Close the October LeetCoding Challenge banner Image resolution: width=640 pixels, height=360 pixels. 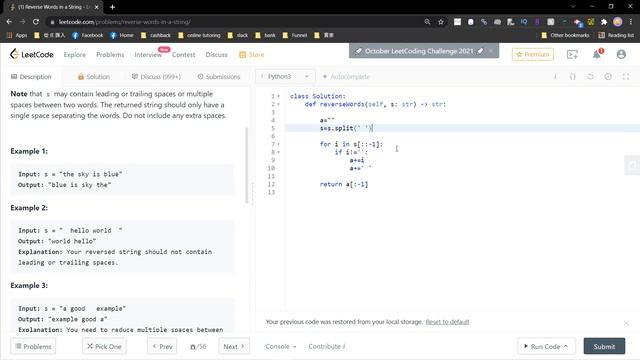click(491, 51)
